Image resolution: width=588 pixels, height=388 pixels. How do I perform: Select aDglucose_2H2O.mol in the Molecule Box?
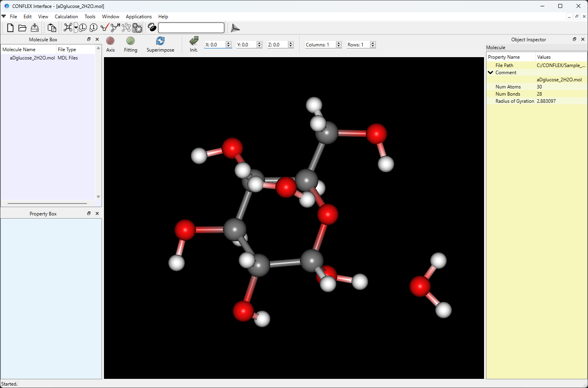click(x=32, y=58)
